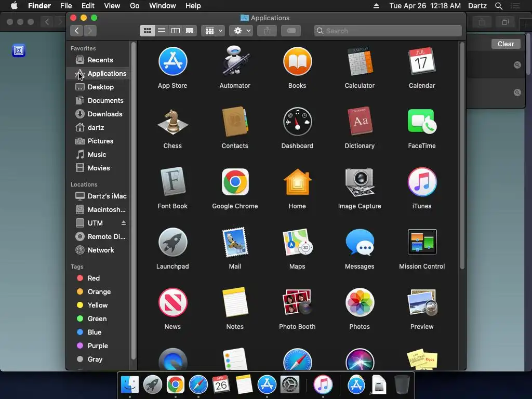Click the Applications window vertical scrollbar
The height and width of the screenshot is (399, 532).
462,155
